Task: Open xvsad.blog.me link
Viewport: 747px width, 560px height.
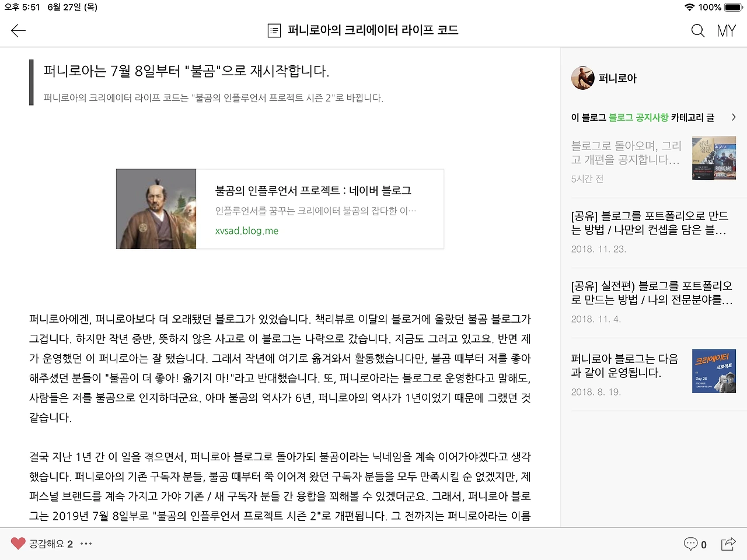Action: coord(247,230)
